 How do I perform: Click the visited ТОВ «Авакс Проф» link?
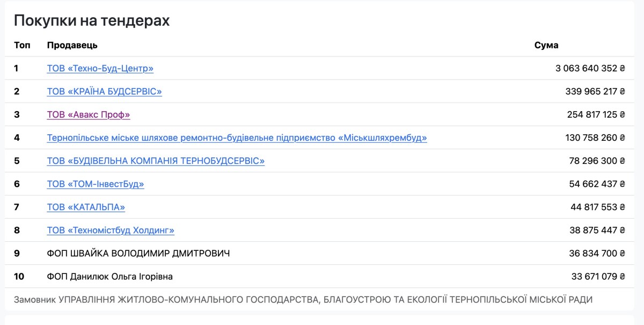point(89,114)
